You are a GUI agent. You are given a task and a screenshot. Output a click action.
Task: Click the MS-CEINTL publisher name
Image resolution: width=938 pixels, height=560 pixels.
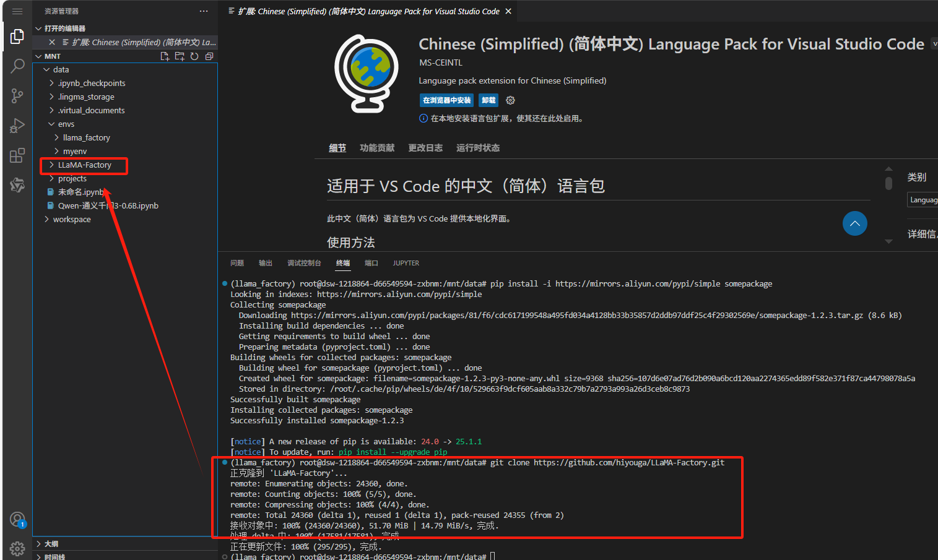[441, 62]
